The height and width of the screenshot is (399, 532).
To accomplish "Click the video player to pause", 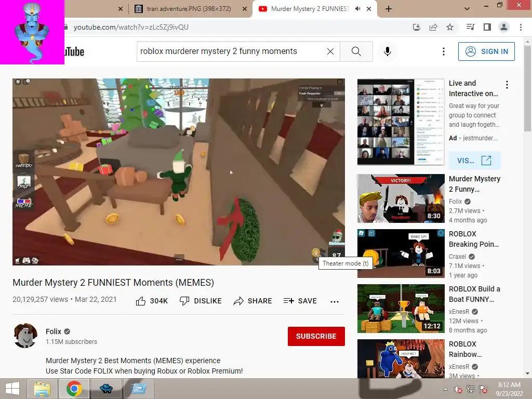I will click(179, 171).
